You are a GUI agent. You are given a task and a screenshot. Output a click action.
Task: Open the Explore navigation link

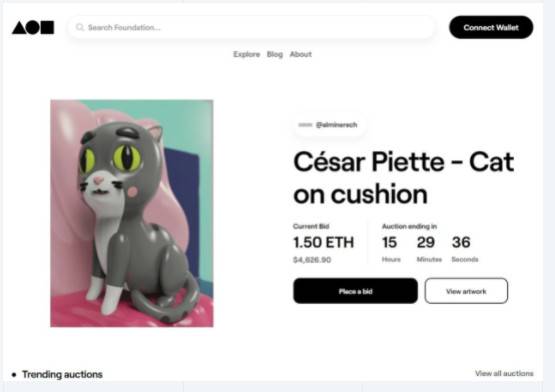[246, 54]
